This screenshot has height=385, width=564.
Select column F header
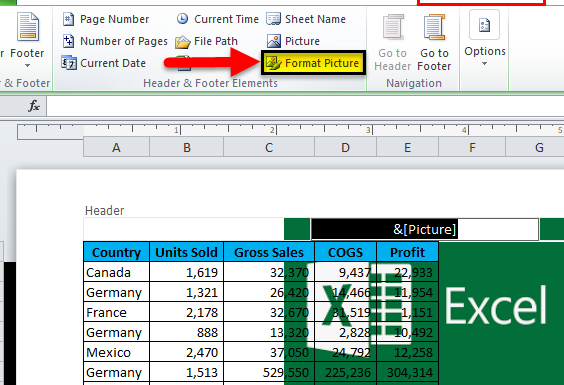[472, 147]
